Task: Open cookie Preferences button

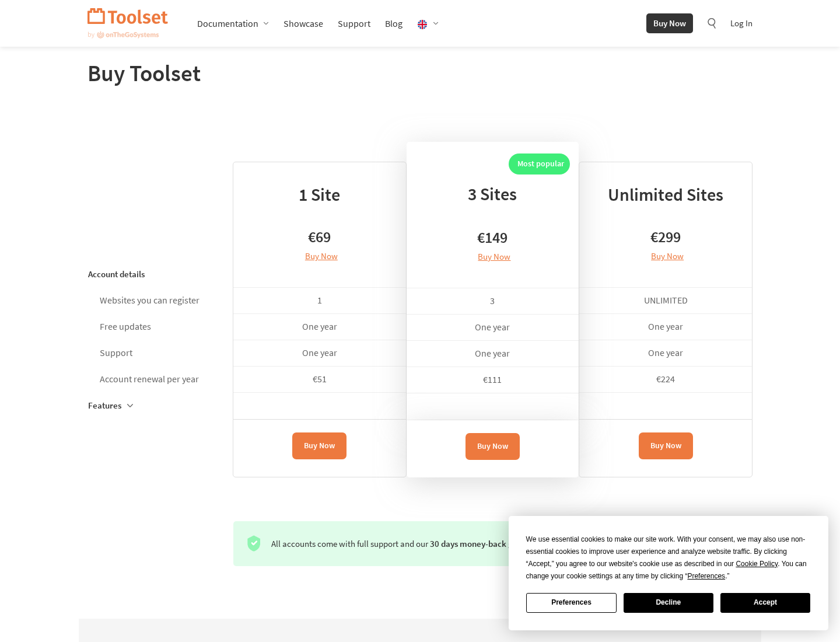Action: (x=571, y=603)
